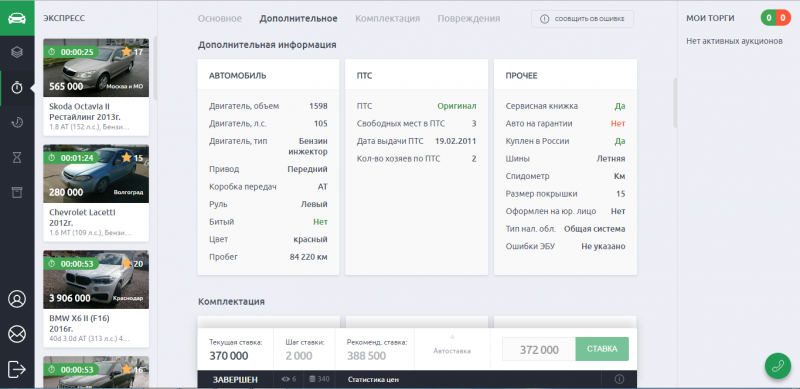800x389 pixels.
Task: Open the layers stack sidebar icon
Action: 17,52
